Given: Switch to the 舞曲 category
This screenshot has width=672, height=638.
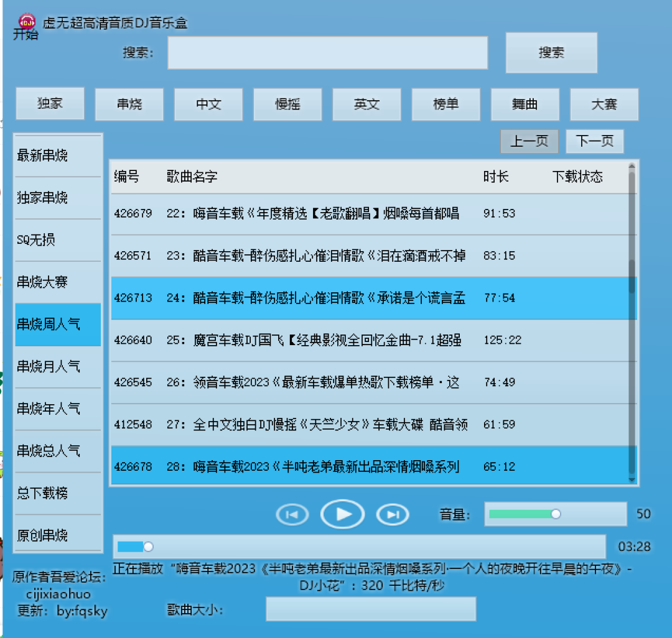Looking at the screenshot, I should click(525, 104).
